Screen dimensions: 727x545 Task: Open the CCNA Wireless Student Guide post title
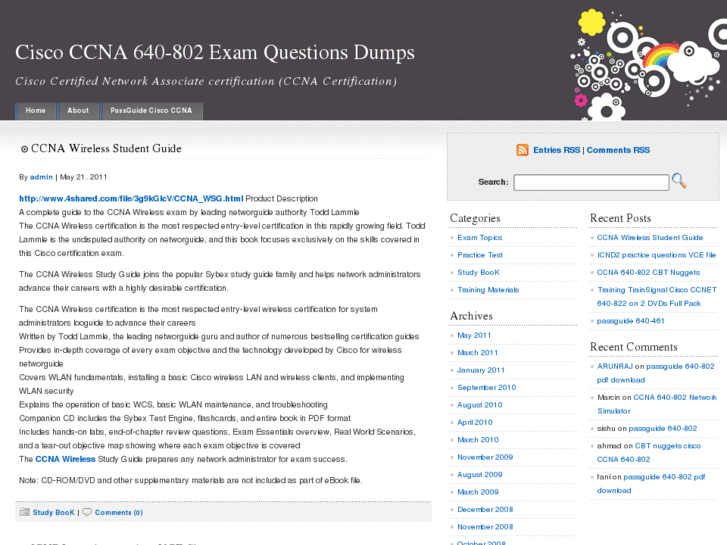106,148
